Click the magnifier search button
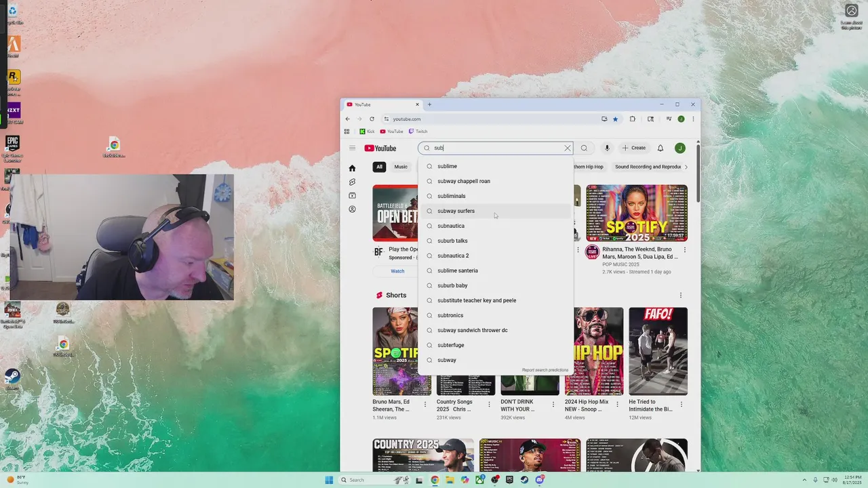The image size is (868, 488). (x=584, y=148)
